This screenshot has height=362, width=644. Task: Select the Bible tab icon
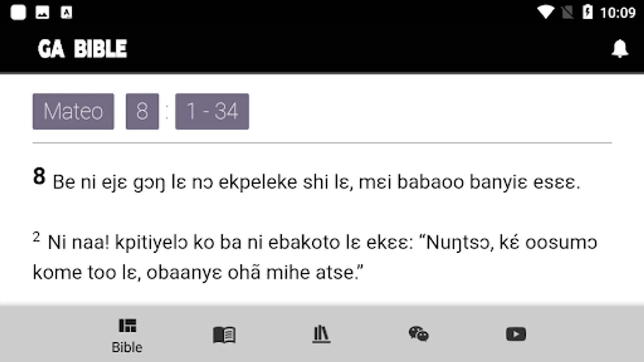coord(128,325)
